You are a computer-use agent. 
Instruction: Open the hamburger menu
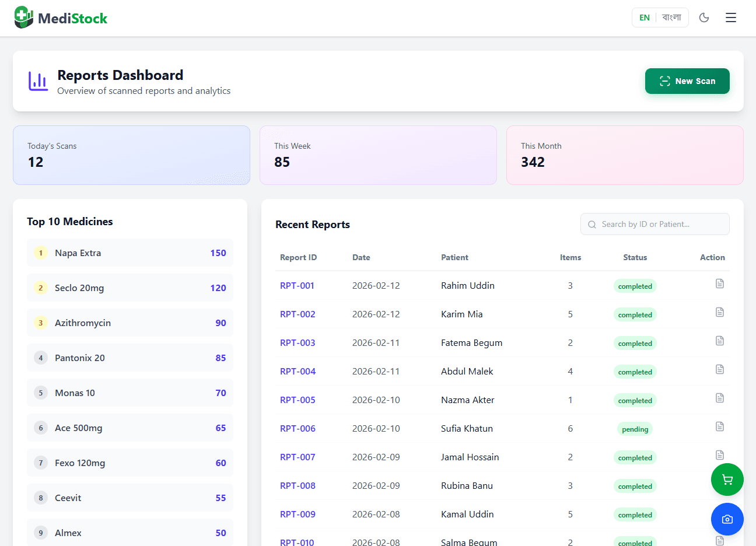pyautogui.click(x=730, y=17)
